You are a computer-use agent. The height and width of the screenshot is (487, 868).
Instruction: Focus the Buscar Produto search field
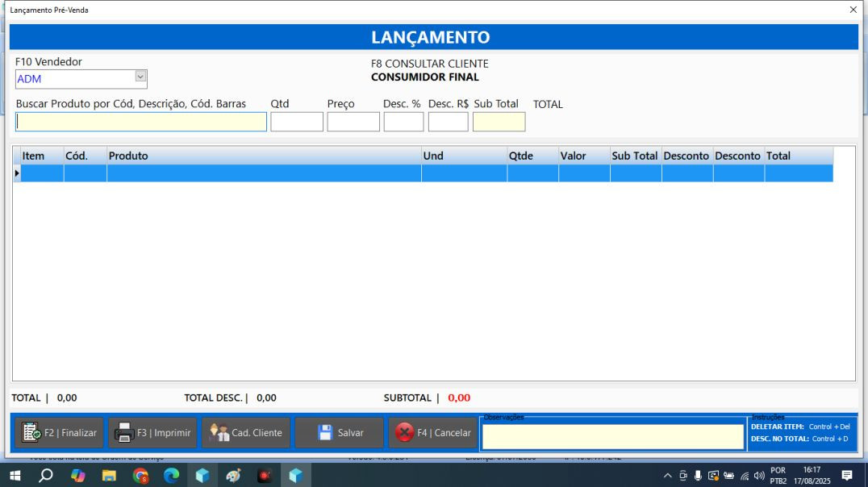(141, 122)
